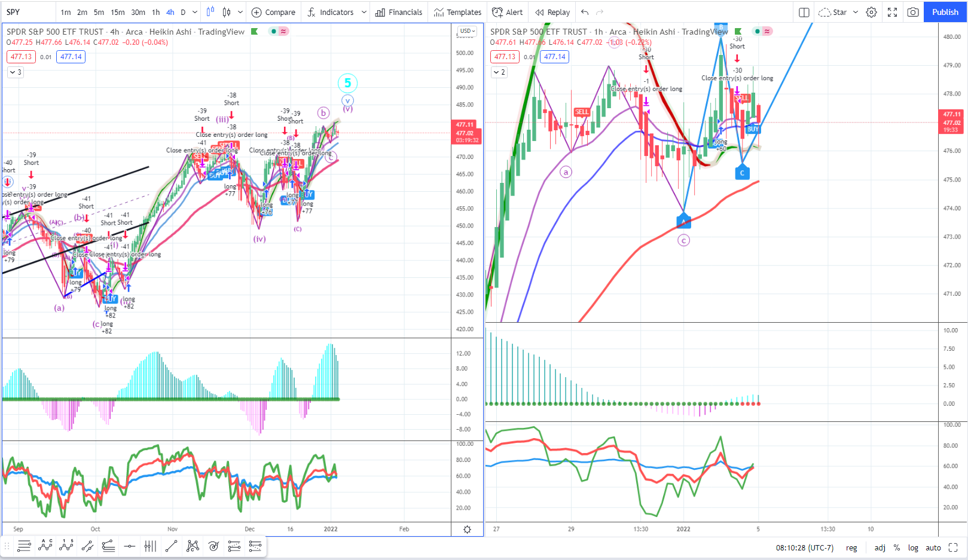968x560 pixels.
Task: Redo the last chart action
Action: [x=600, y=12]
